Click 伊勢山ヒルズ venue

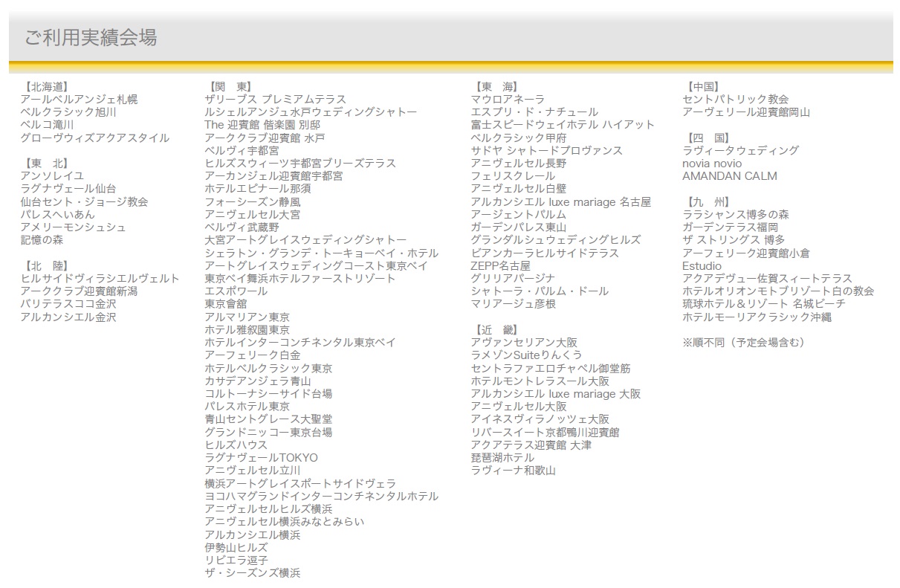(236, 547)
